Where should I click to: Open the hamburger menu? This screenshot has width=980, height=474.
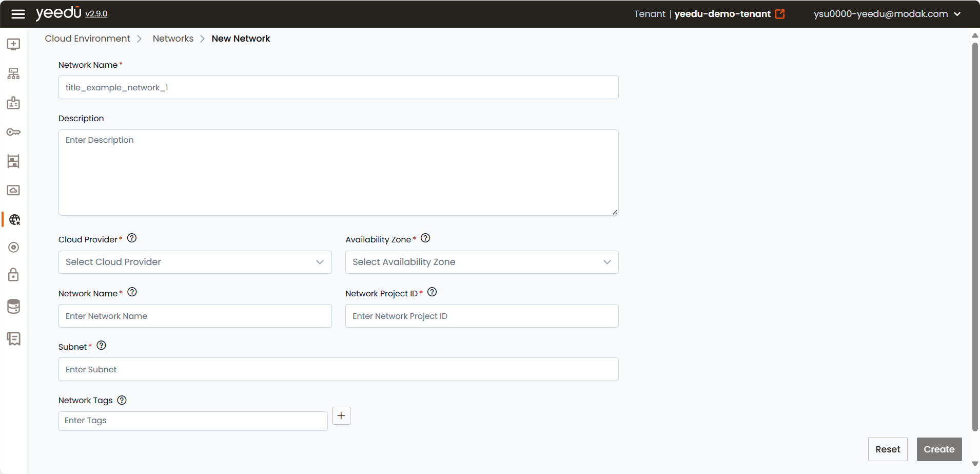tap(18, 14)
